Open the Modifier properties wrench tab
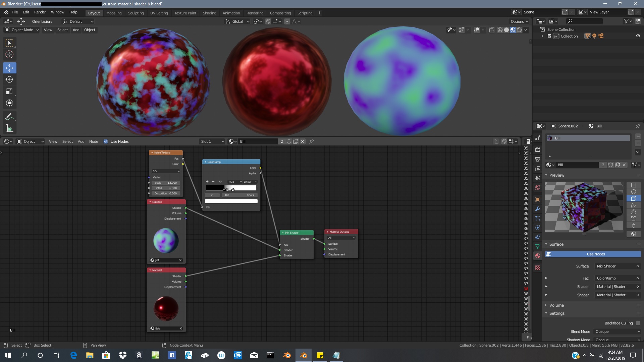The image size is (644, 362). click(538, 209)
